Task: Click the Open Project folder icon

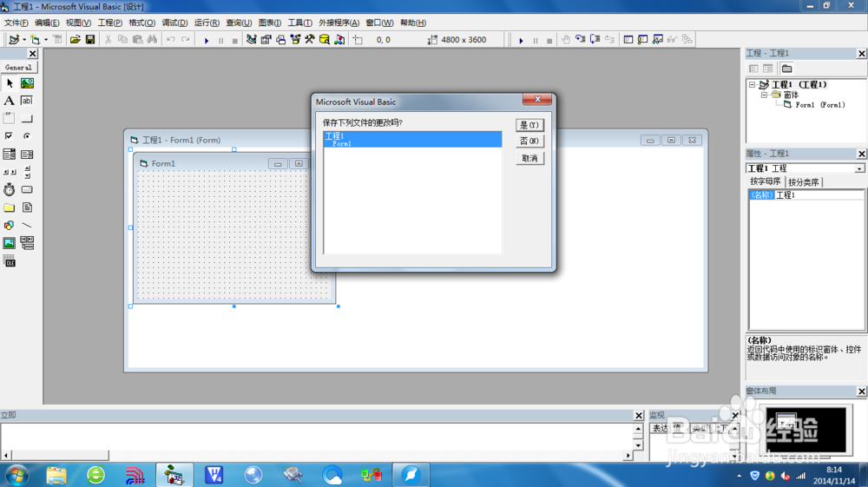Action: click(76, 39)
